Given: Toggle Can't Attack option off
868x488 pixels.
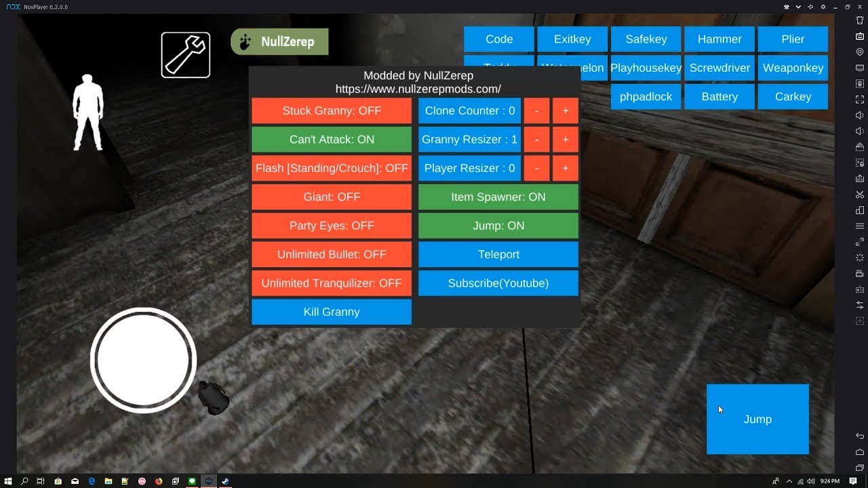Looking at the screenshot, I should pos(332,139).
